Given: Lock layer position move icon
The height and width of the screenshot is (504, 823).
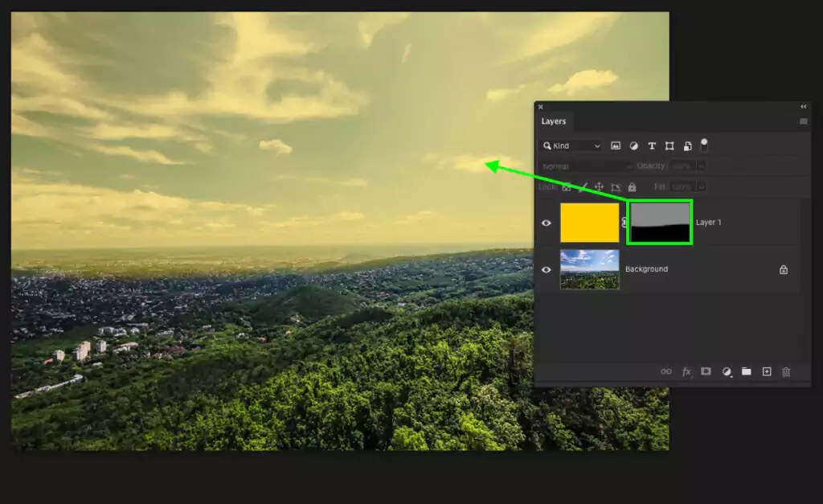Looking at the screenshot, I should point(599,187).
